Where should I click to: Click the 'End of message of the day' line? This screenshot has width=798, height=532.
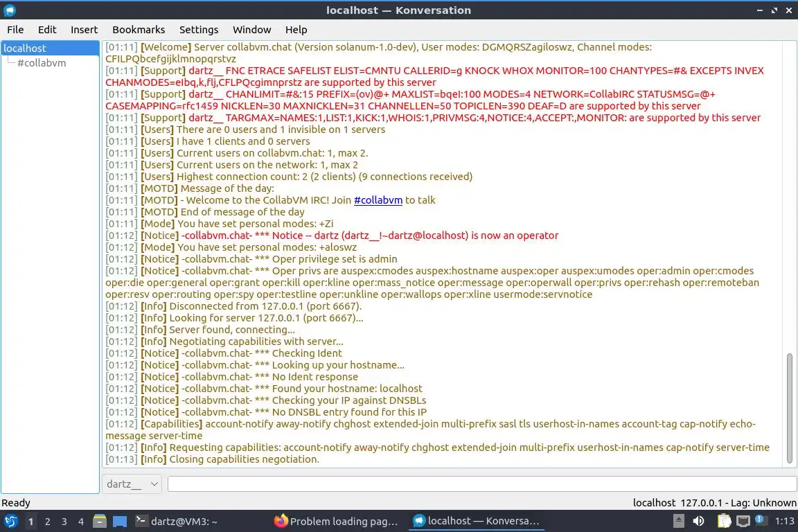point(204,212)
